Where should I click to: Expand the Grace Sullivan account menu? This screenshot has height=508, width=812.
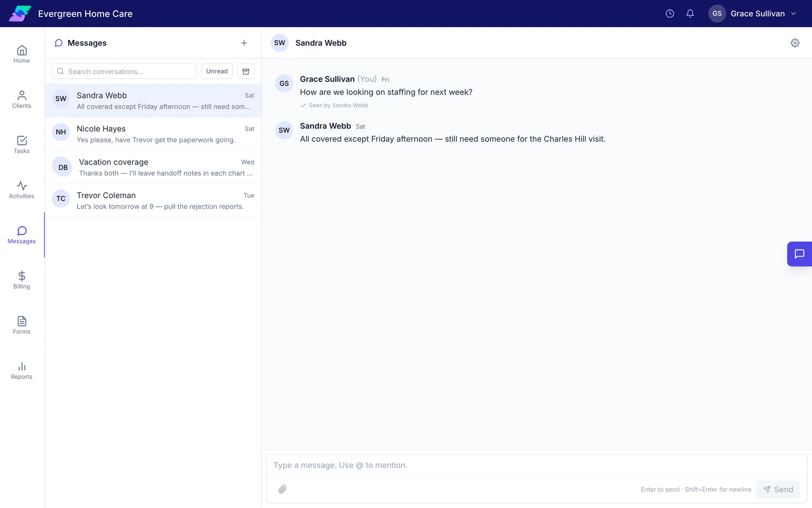pos(753,14)
